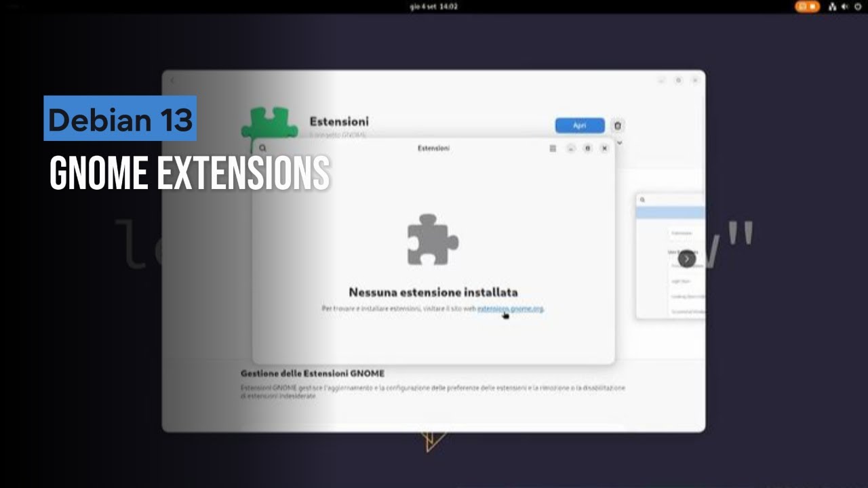The height and width of the screenshot is (488, 868).
Task: Click the grey puzzle piece placeholder icon
Action: click(433, 240)
